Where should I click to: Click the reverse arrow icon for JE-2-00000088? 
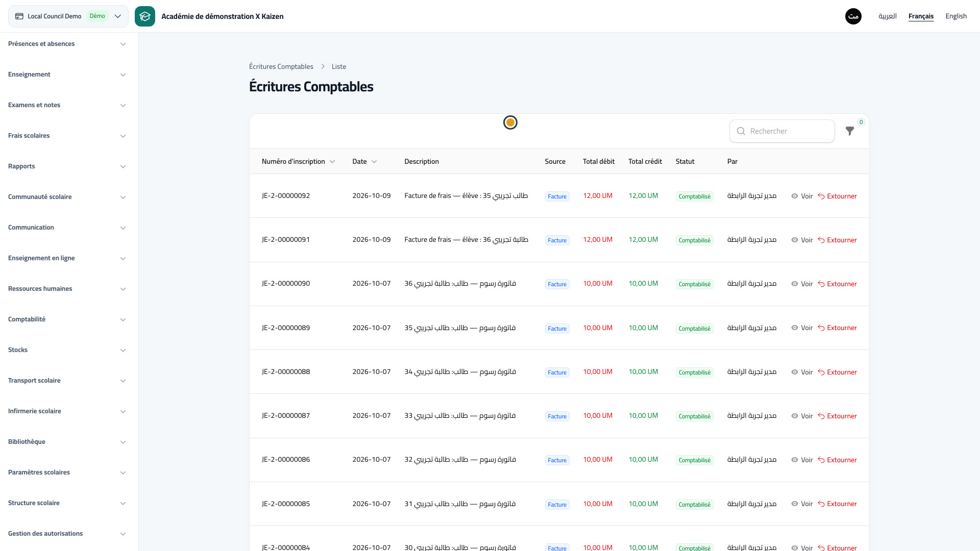click(821, 372)
